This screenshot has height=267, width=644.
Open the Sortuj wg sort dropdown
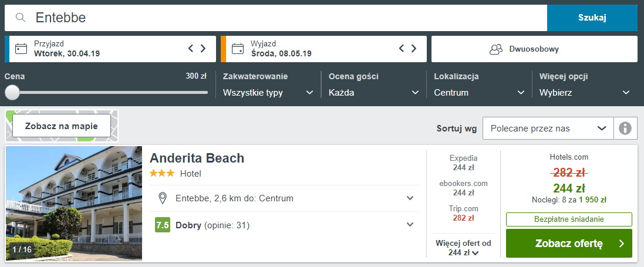[548, 128]
